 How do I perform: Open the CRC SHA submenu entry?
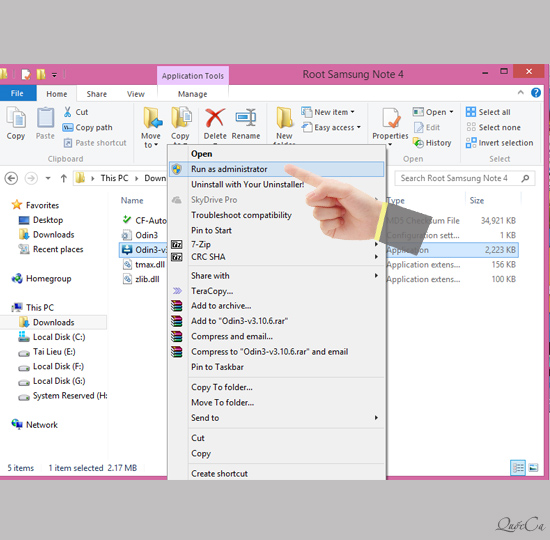[x=276, y=257]
